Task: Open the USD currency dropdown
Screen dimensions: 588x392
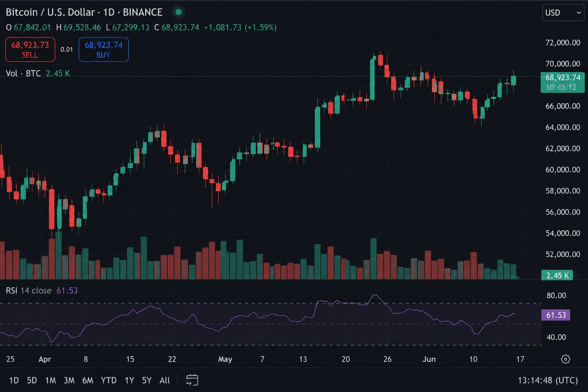Action: [x=563, y=13]
